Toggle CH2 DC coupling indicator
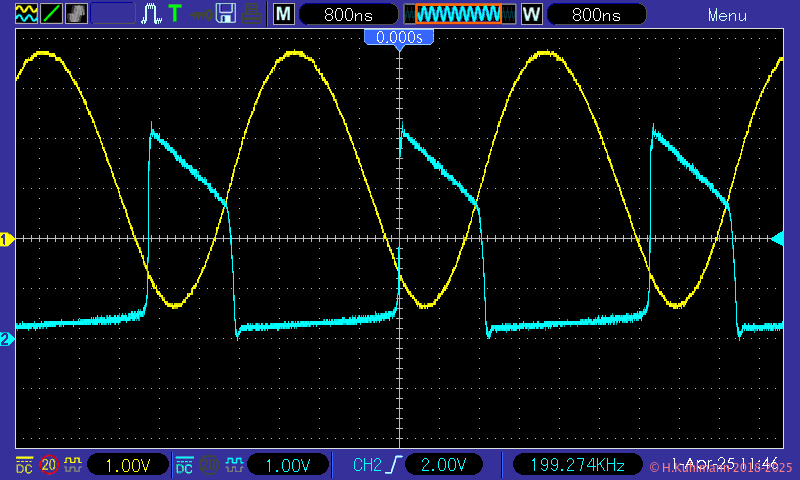Viewport: 800px width, 480px height. pyautogui.click(x=184, y=465)
